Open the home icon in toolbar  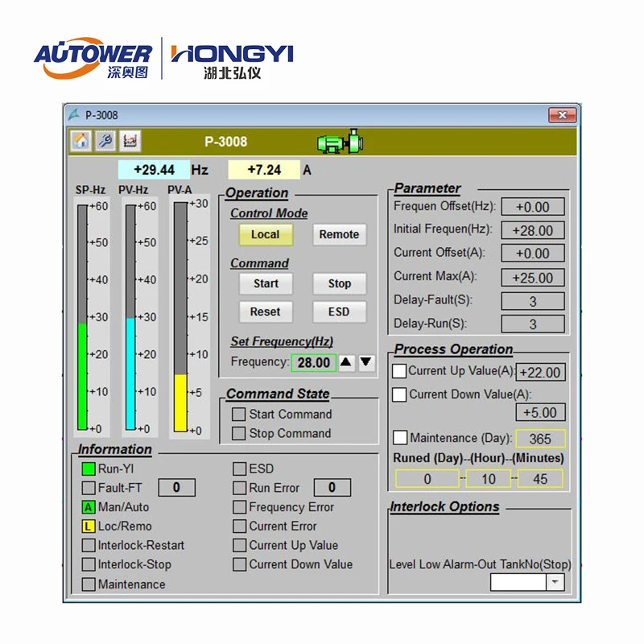point(81,141)
